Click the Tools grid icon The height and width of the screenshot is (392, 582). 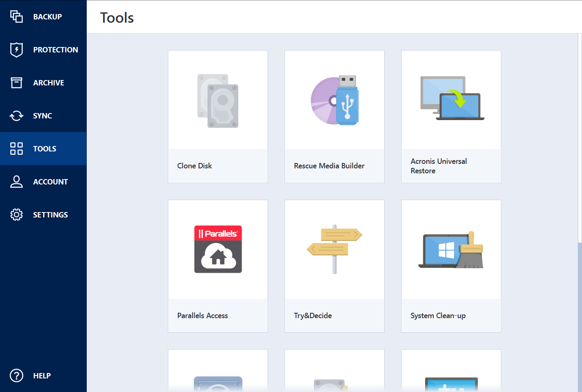click(x=17, y=149)
